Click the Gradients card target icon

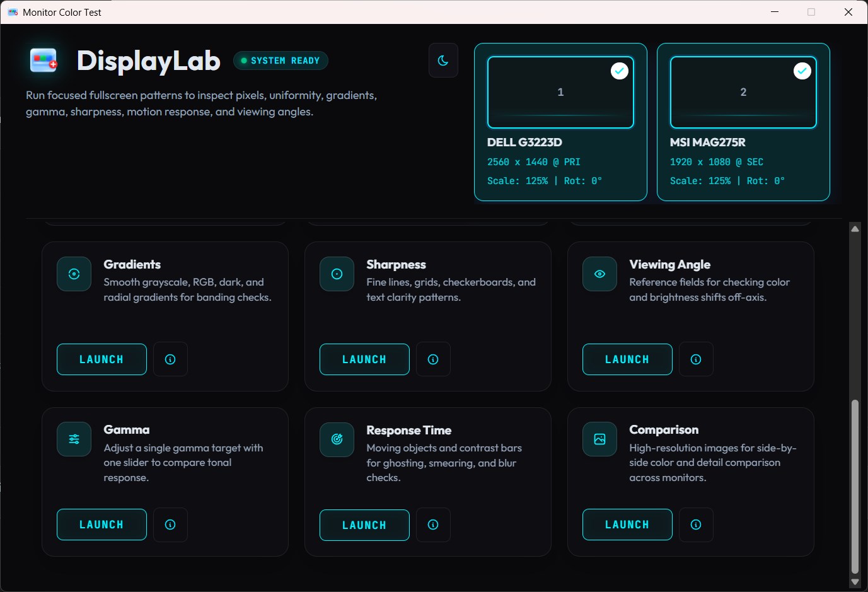click(74, 274)
